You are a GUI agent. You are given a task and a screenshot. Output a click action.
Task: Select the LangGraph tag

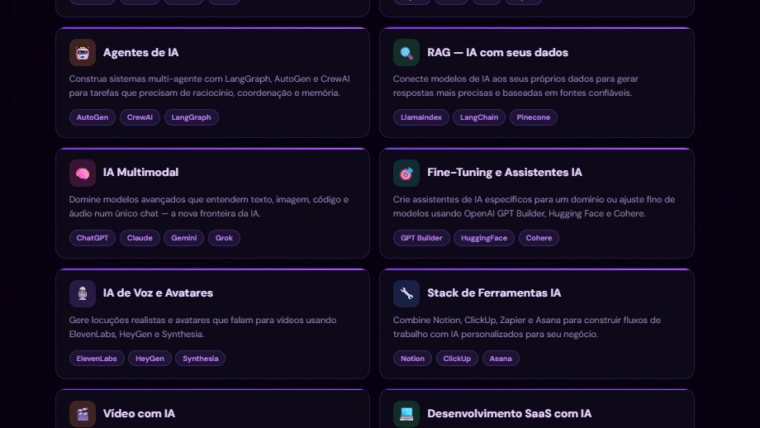(x=191, y=117)
